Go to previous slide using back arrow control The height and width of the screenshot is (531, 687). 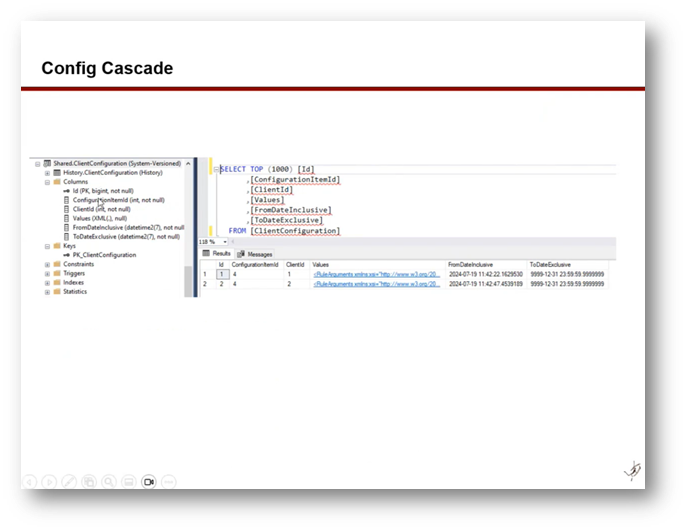tap(29, 482)
